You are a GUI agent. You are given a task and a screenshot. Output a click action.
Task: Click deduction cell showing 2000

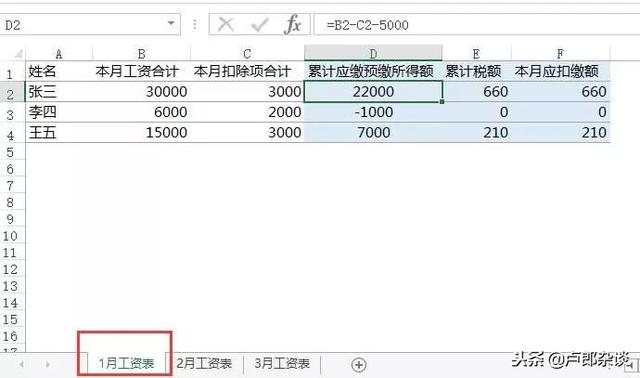click(247, 112)
